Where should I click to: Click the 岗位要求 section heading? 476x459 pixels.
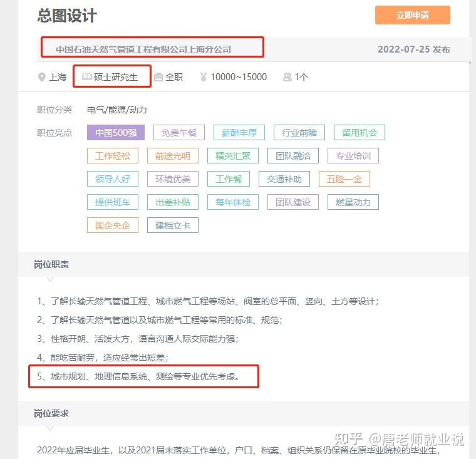(x=51, y=413)
